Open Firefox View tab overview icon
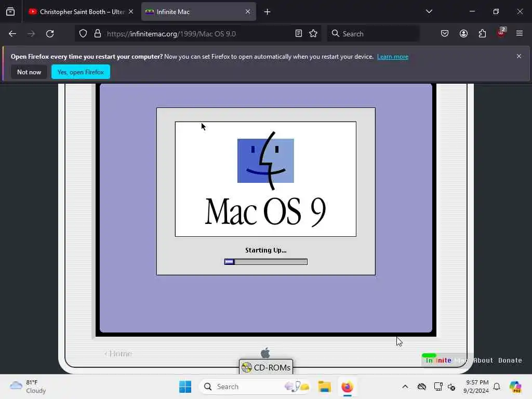The image size is (532, 399). click(10, 11)
